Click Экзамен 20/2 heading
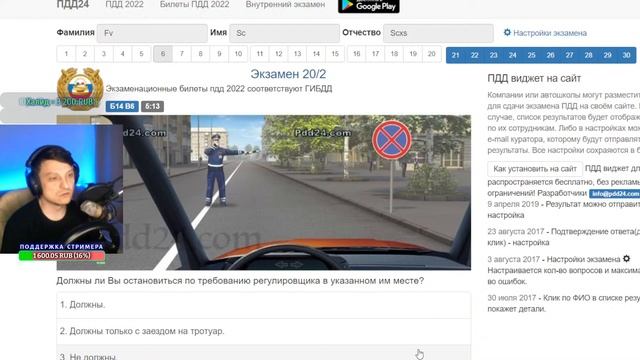 coord(288,74)
